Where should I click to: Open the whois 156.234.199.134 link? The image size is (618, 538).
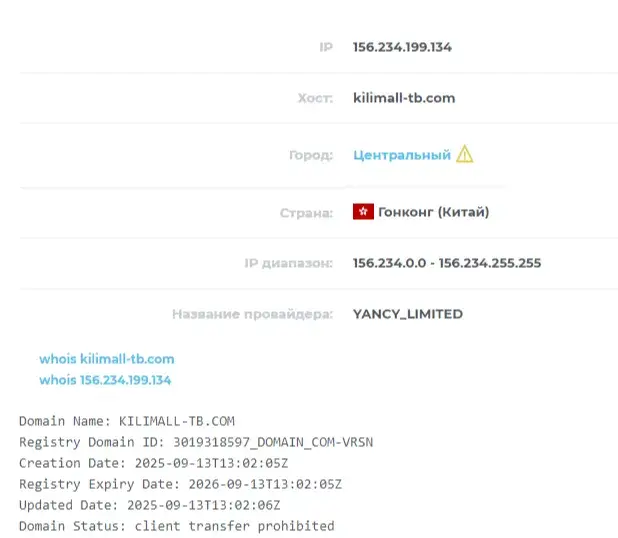pyautogui.click(x=105, y=380)
